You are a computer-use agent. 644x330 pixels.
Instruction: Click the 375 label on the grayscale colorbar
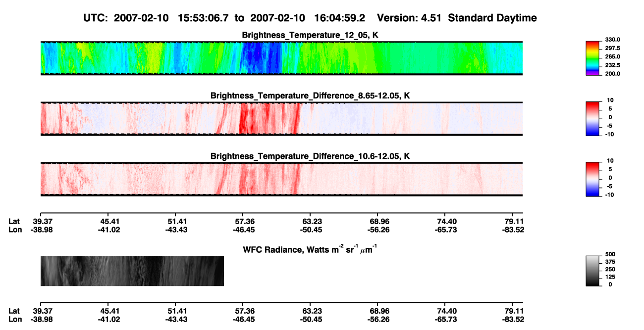pyautogui.click(x=610, y=262)
